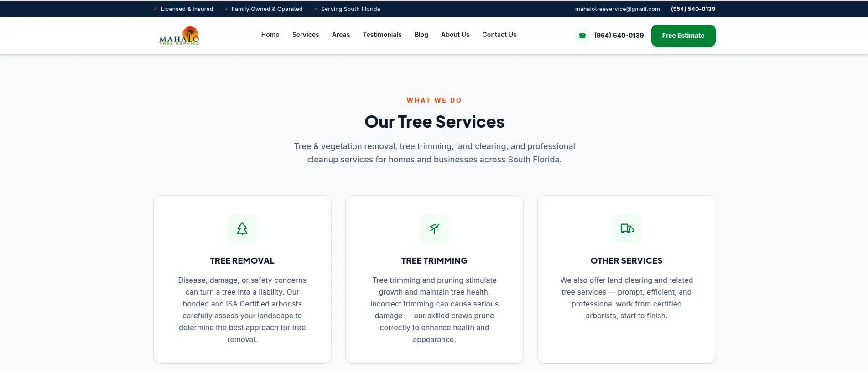Open the Services menu item
Image resolution: width=868 pixels, height=373 pixels.
coord(306,35)
